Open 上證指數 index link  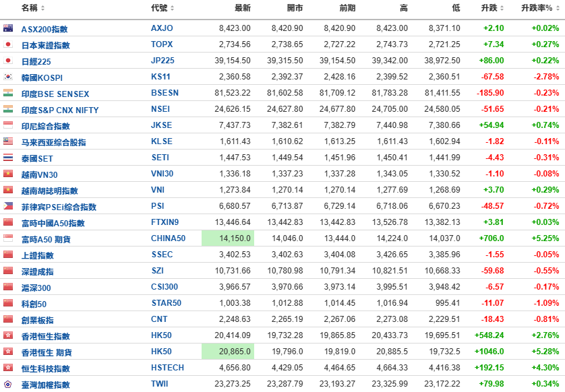click(38, 255)
